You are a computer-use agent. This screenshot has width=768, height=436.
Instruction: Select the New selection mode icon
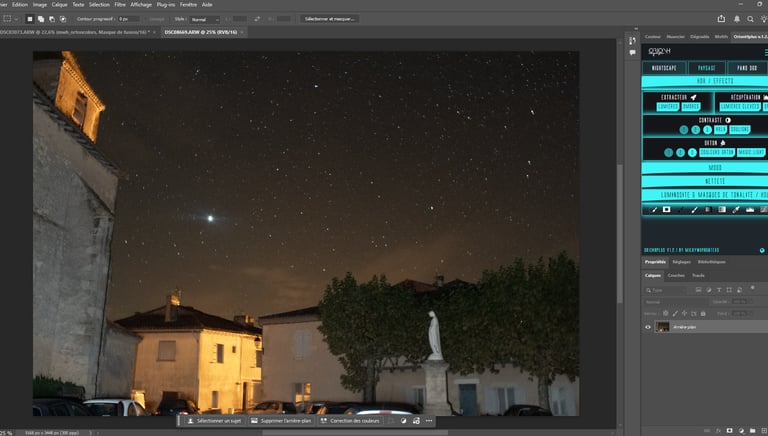(30, 19)
